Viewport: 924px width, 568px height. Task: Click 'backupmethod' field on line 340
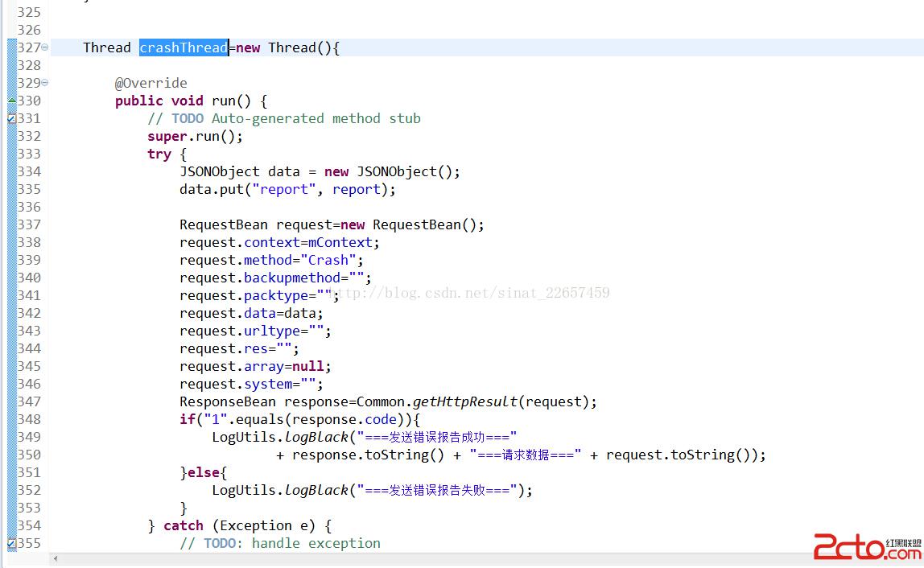point(292,278)
